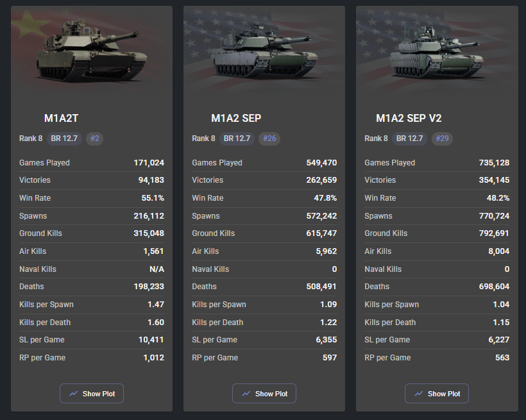This screenshot has height=420, width=526.
Task: Click the chart icon on M1A2T Show Plot
Action: pyautogui.click(x=74, y=394)
